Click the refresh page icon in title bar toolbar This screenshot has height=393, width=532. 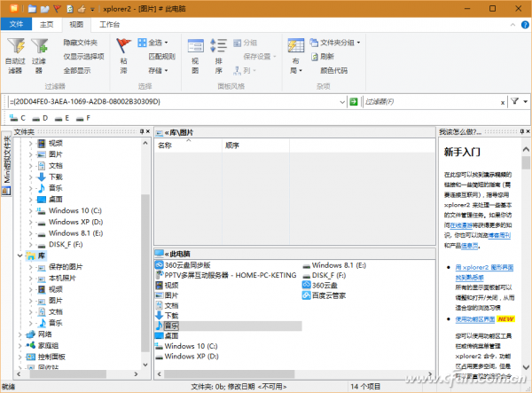(x=70, y=9)
